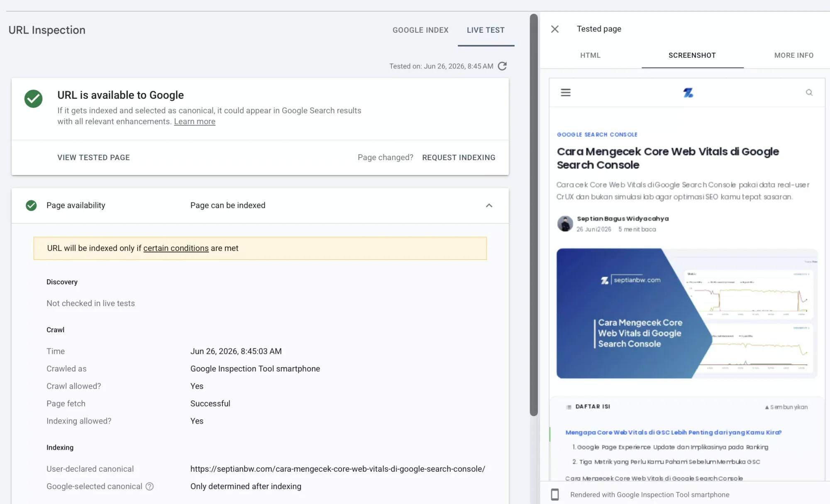The width and height of the screenshot is (830, 504).
Task: Click 'Only determined after indexing' value
Action: pos(246,486)
